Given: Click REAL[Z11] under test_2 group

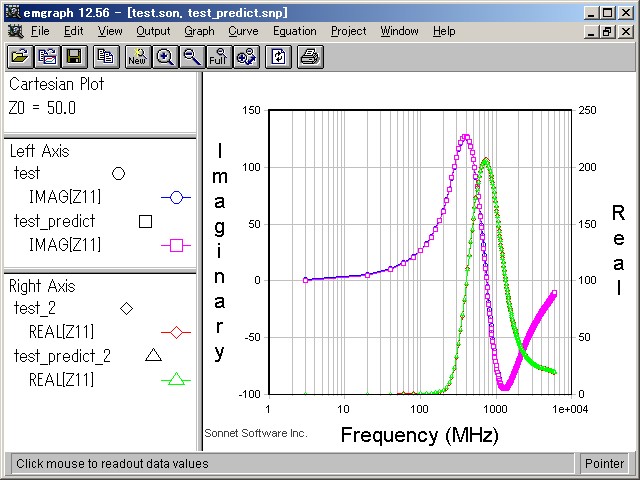Looking at the screenshot, I should [x=61, y=332].
